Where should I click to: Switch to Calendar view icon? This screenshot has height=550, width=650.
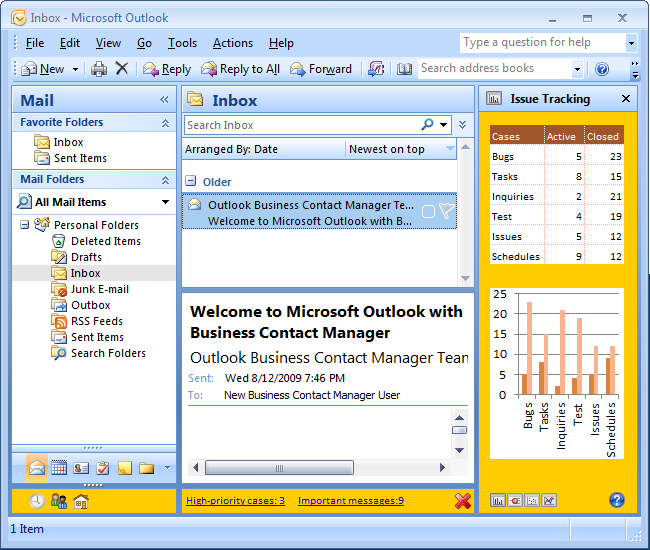point(59,468)
